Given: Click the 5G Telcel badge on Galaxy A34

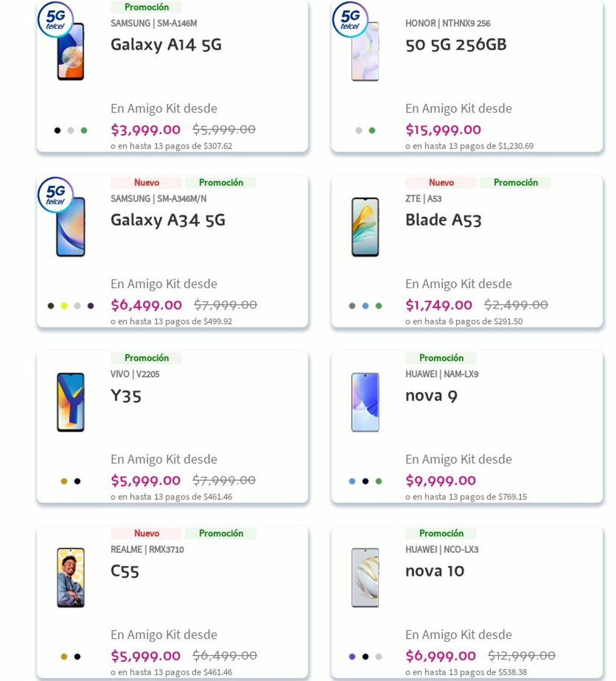Looking at the screenshot, I should click(56, 195).
